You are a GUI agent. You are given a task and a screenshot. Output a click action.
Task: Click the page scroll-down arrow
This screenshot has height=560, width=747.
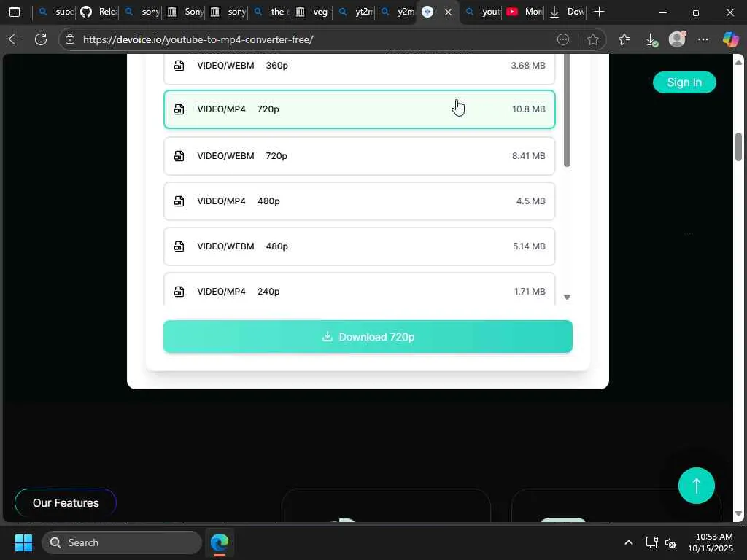click(x=738, y=514)
